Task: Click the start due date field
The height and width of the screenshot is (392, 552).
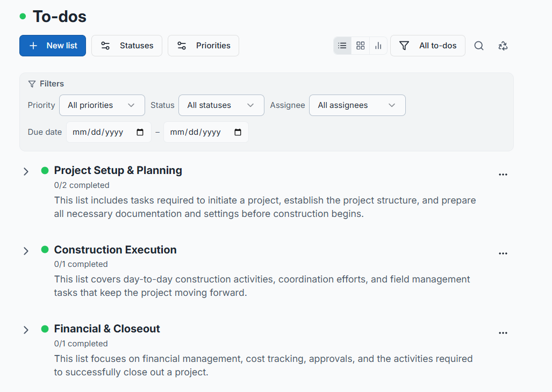Action: click(109, 132)
